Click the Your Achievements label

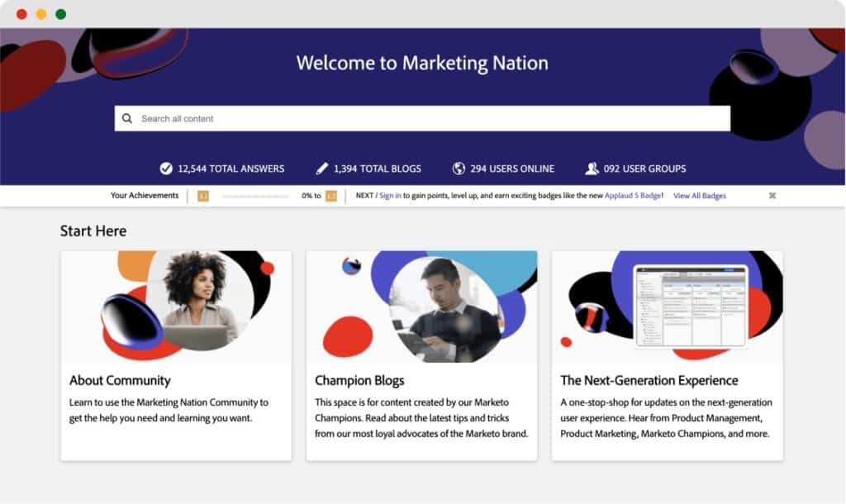coord(145,195)
